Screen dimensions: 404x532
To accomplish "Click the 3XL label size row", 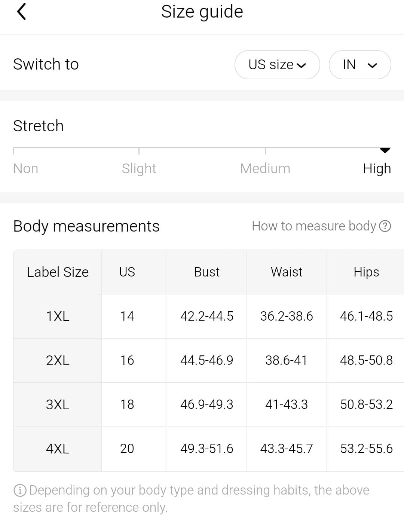I will click(x=208, y=405).
